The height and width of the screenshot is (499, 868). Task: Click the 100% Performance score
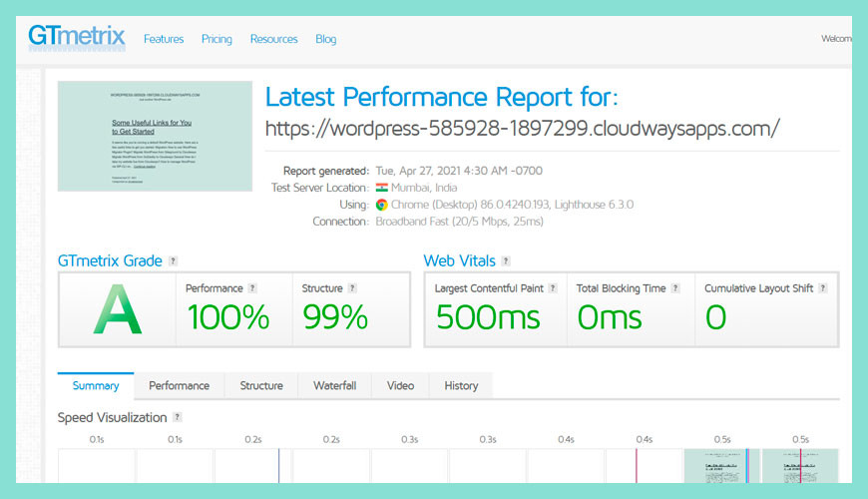[x=228, y=317]
